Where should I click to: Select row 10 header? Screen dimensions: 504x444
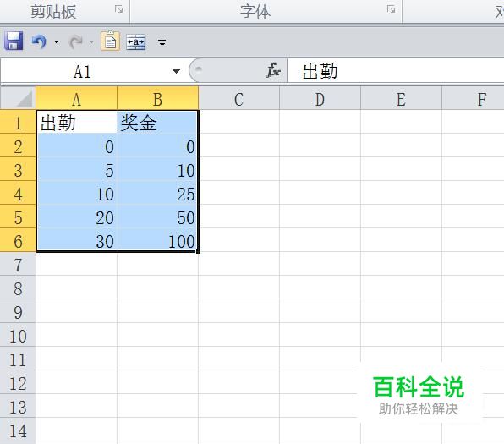coord(18,335)
